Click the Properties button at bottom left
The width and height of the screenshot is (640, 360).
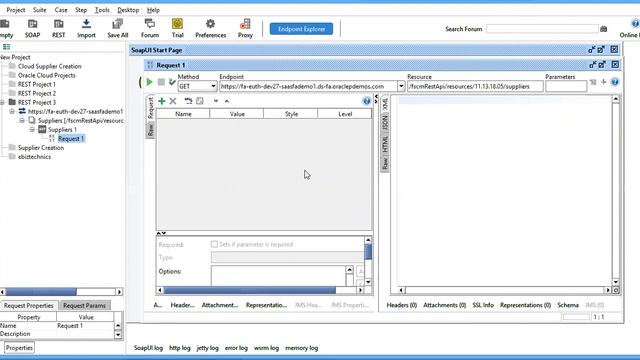(19, 348)
